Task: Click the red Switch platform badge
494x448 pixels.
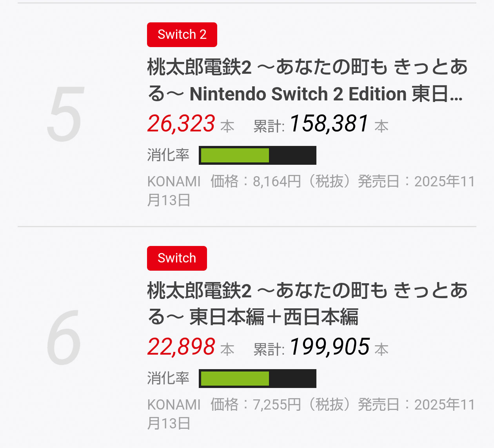Action: [x=177, y=258]
